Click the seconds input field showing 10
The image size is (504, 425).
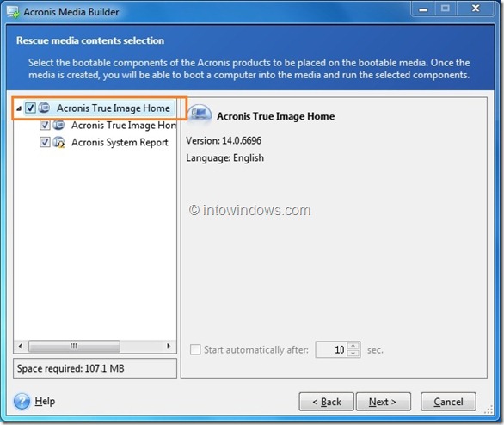(332, 349)
